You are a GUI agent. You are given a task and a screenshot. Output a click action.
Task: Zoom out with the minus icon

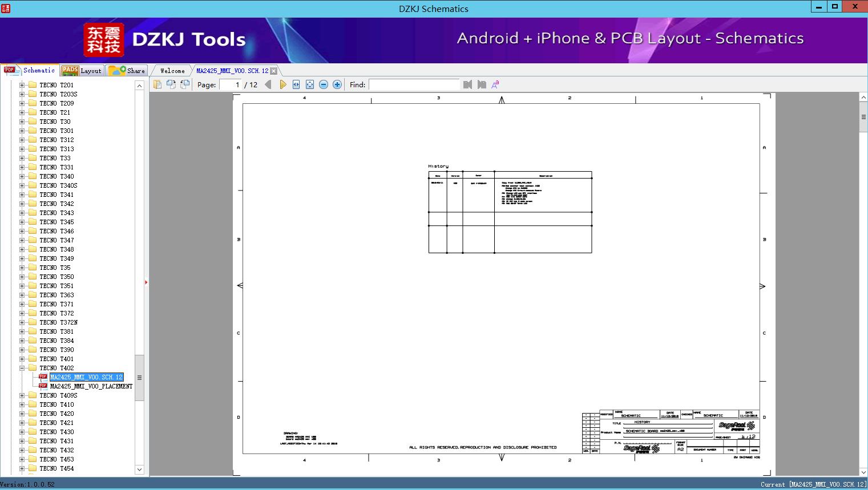324,84
